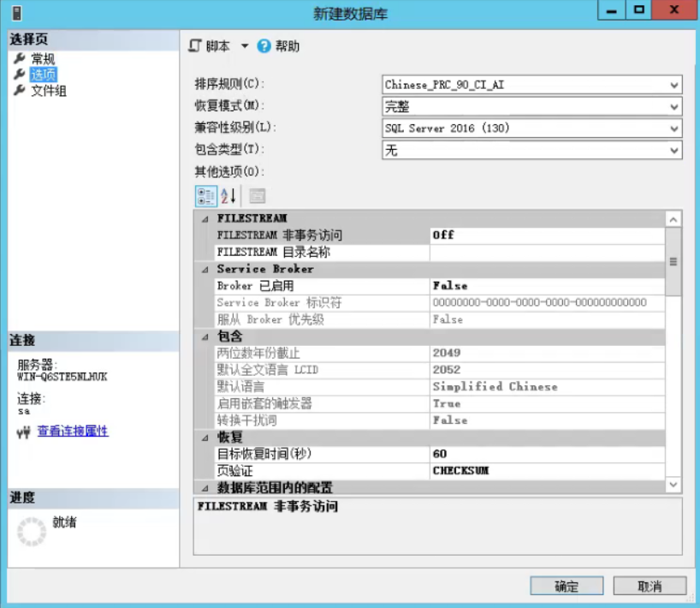700x608 pixels.
Task: Click the 取消 button
Action: pos(650,586)
